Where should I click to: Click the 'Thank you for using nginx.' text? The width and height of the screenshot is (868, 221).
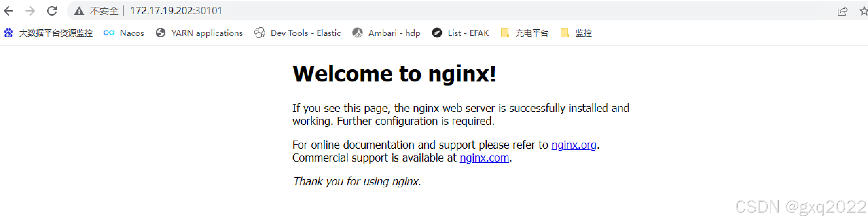click(x=357, y=182)
